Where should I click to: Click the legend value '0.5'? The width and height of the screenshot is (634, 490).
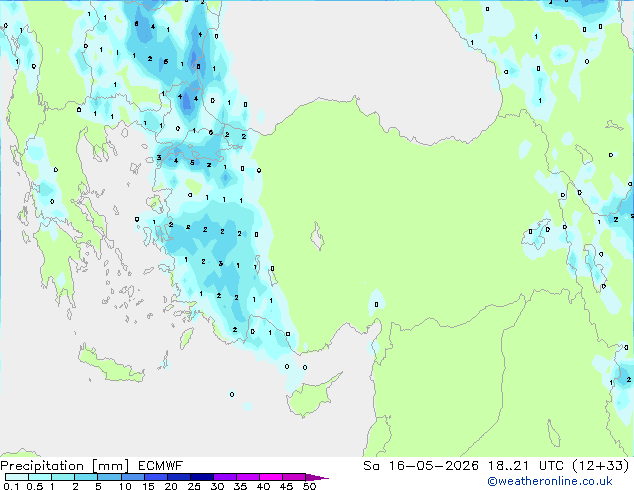(35, 486)
